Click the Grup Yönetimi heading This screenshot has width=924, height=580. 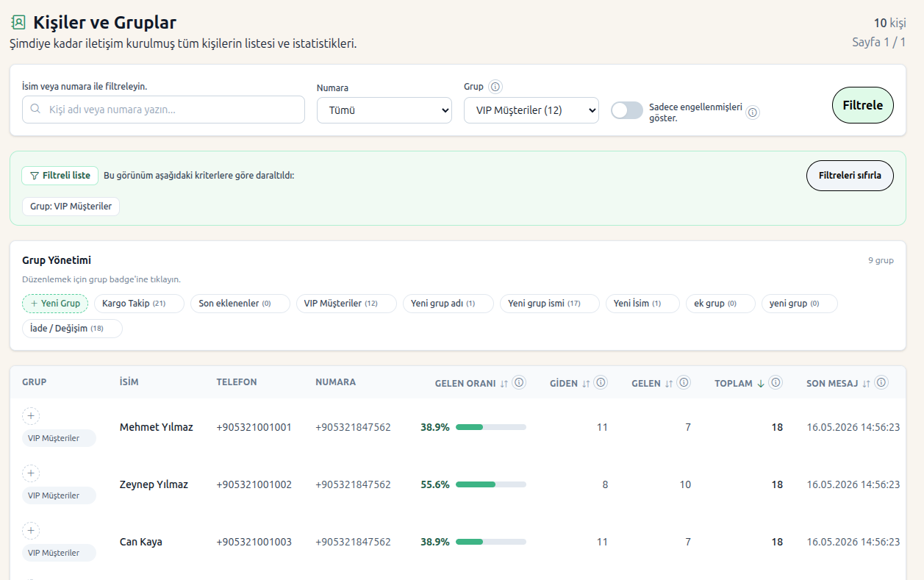click(x=57, y=260)
